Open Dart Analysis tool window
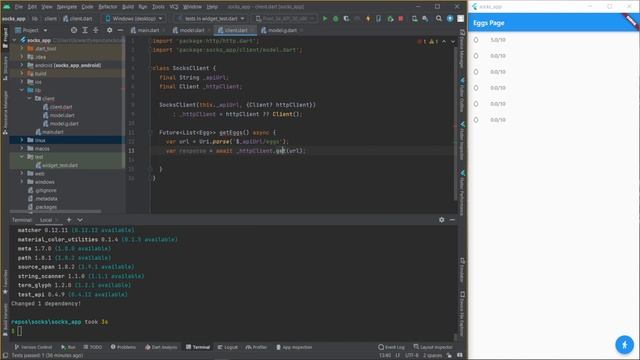This screenshot has width=640, height=360. [161, 347]
